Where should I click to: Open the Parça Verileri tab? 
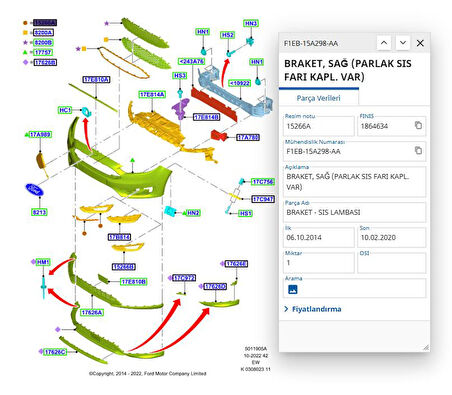[318, 98]
